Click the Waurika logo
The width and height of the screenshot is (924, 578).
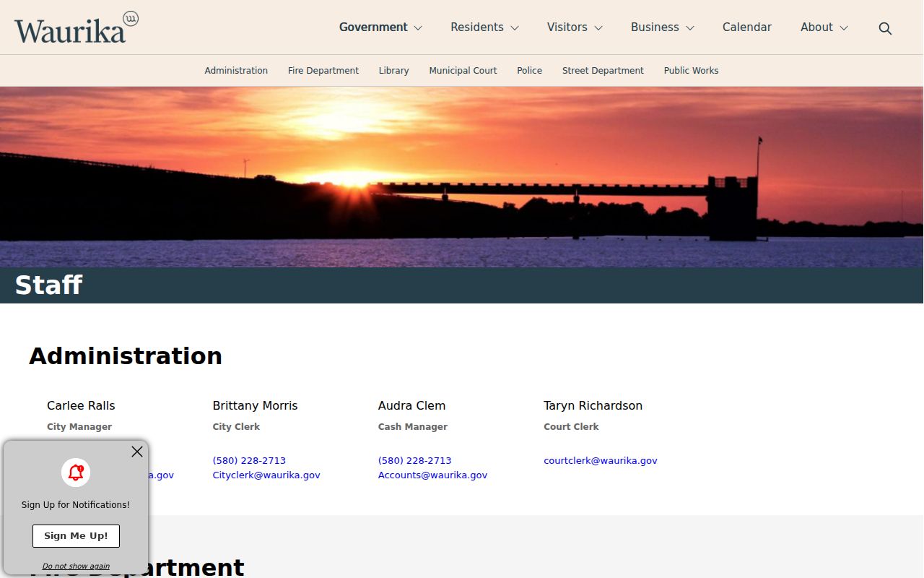pyautogui.click(x=77, y=27)
